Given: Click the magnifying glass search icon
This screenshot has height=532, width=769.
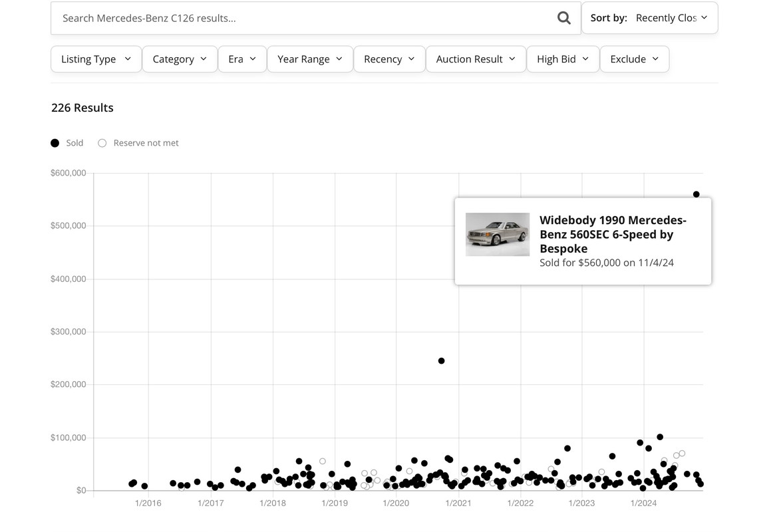Looking at the screenshot, I should click(x=564, y=18).
